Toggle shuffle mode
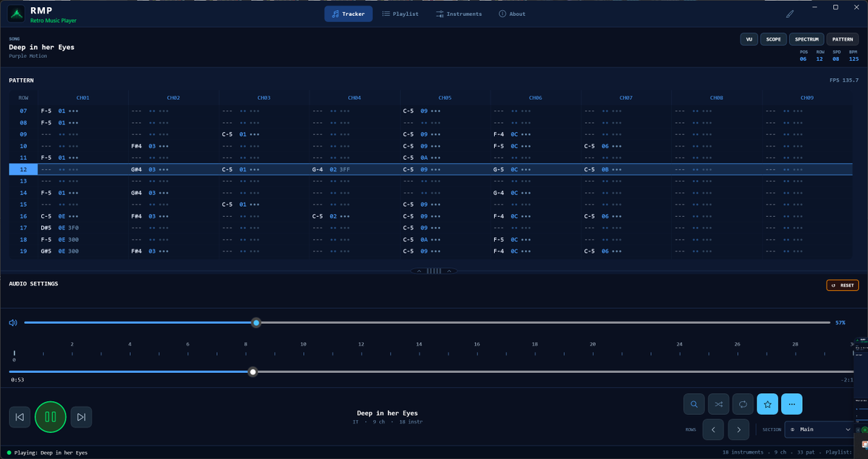 click(x=718, y=404)
